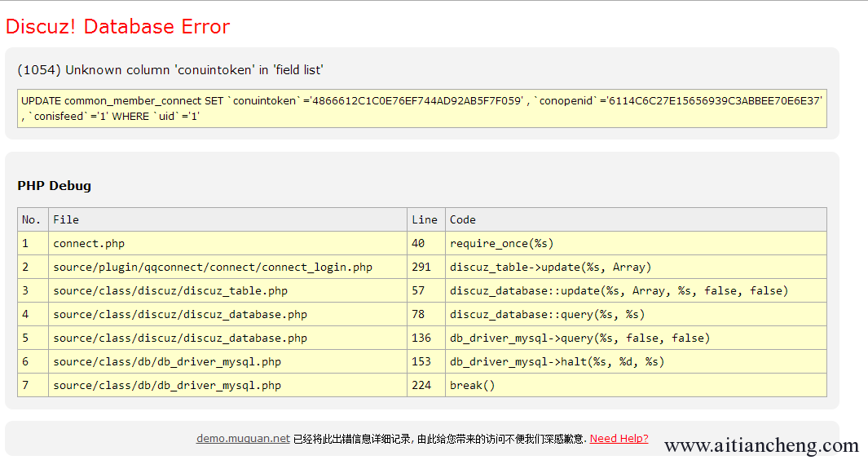Click the UPDATE common_member_connect SQL query box

(422, 108)
